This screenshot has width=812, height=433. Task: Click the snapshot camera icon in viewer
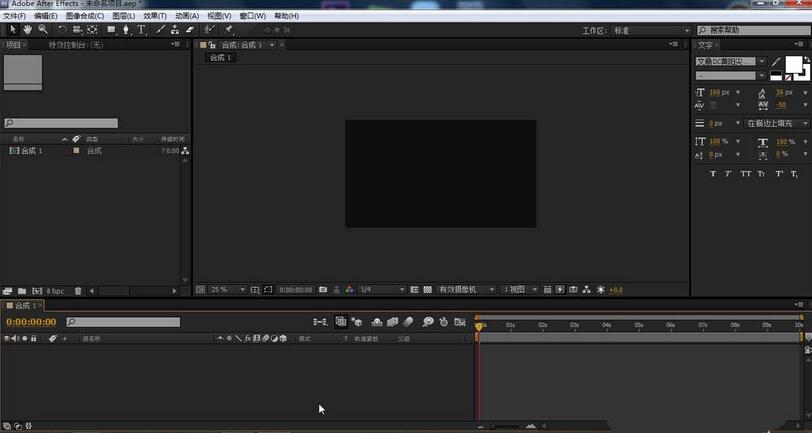pyautogui.click(x=323, y=290)
